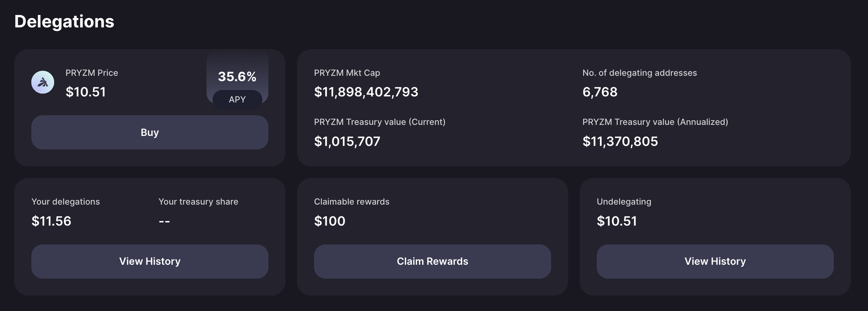Select the Delegations page heading
The image size is (868, 311).
[x=64, y=21]
